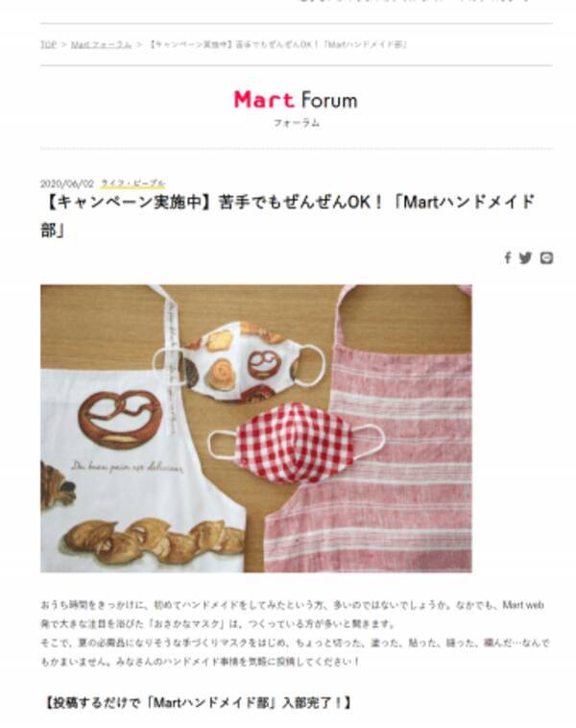Open the TOP breadcrumb link
Viewport: 576px width, 728px height.
click(x=48, y=44)
